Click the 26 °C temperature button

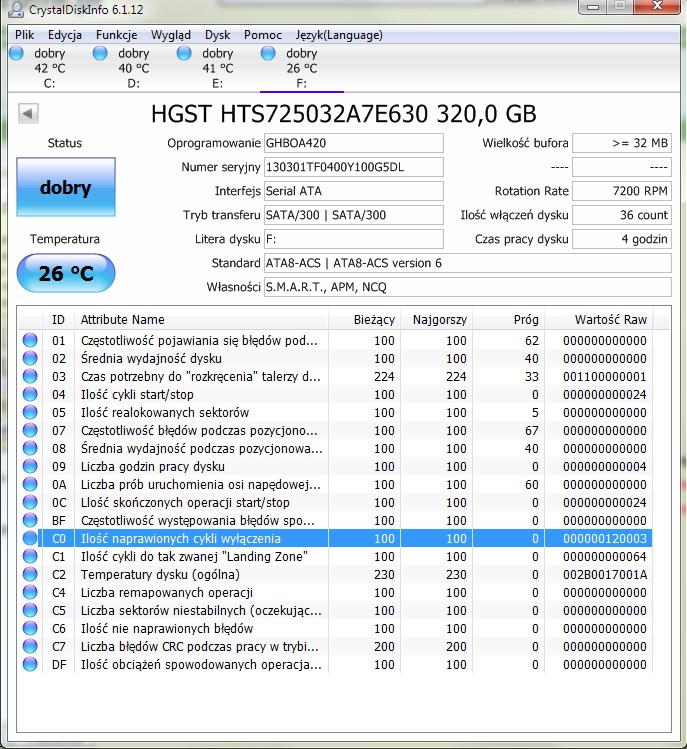coord(66,273)
